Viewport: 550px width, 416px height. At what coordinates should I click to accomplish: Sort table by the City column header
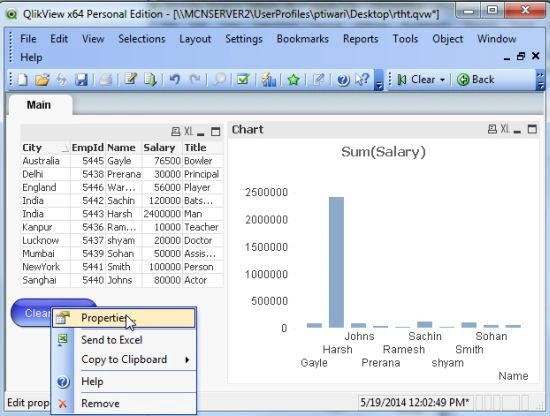tap(32, 148)
